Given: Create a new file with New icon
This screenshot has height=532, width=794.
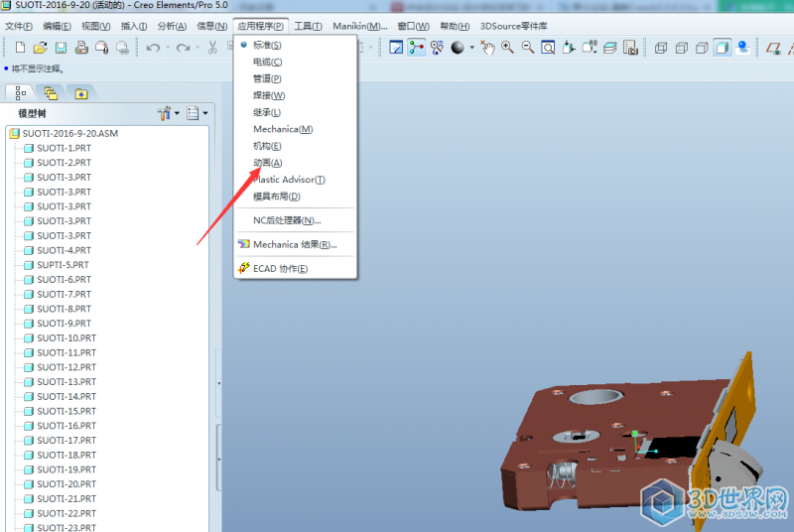Looking at the screenshot, I should tap(20, 48).
